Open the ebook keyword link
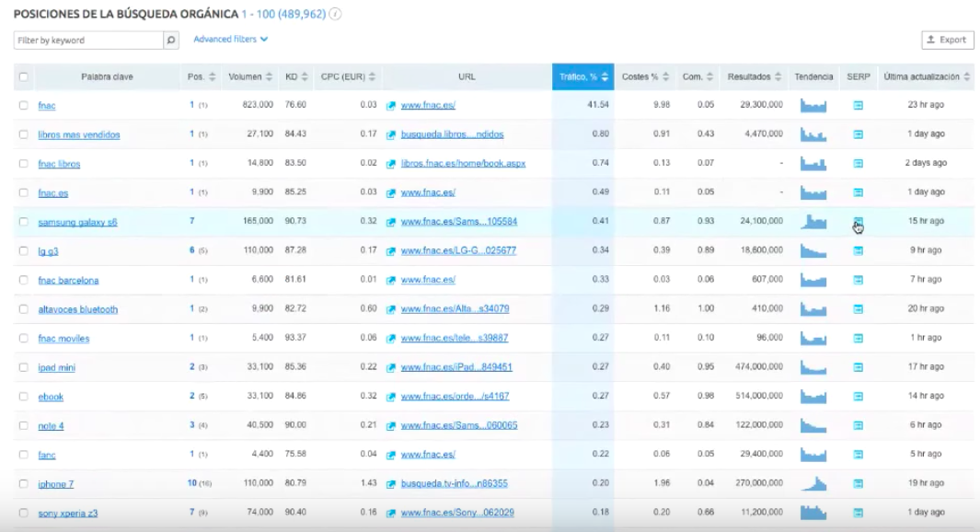The width and height of the screenshot is (980, 532). [x=51, y=397]
